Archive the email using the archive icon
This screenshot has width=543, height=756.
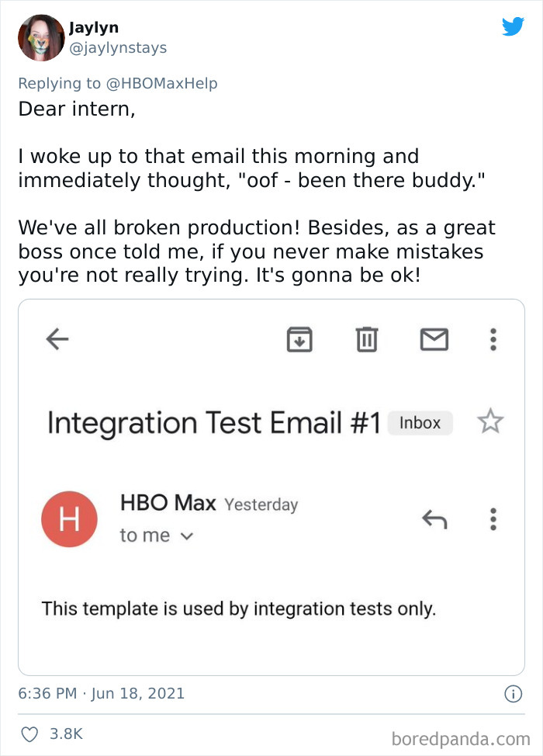(299, 339)
